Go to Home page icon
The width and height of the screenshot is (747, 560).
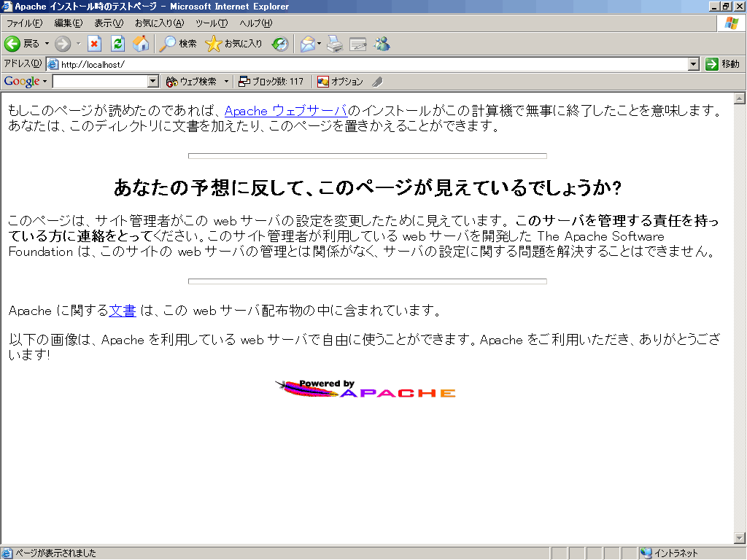(141, 44)
